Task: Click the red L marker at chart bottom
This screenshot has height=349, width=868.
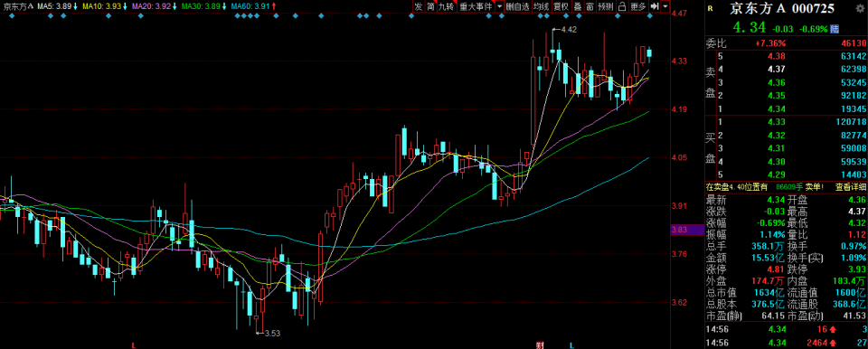Action: point(134,345)
